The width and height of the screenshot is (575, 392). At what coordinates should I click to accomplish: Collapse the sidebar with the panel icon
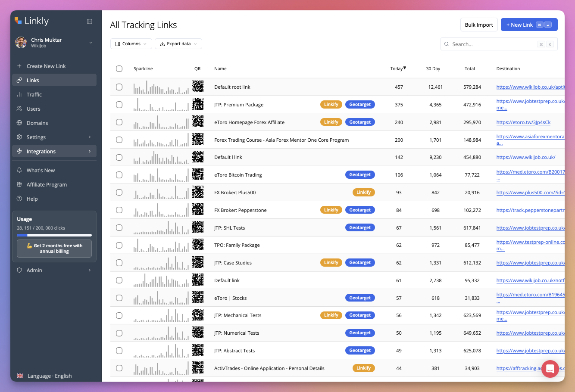tap(90, 21)
